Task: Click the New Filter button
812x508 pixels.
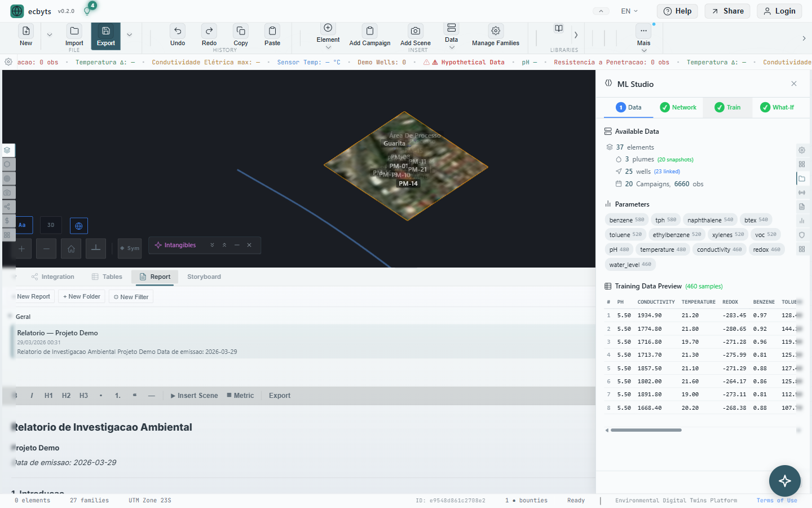Action: point(131,297)
